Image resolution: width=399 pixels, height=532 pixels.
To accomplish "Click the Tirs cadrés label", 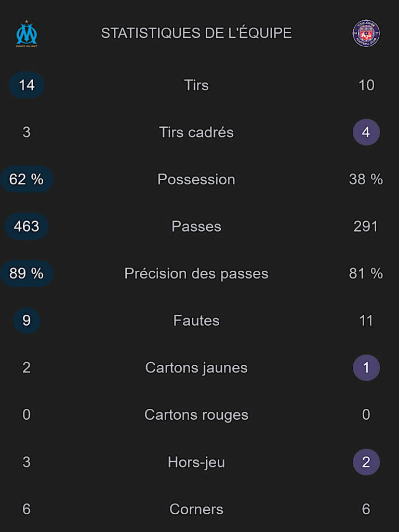I will coord(196,132).
